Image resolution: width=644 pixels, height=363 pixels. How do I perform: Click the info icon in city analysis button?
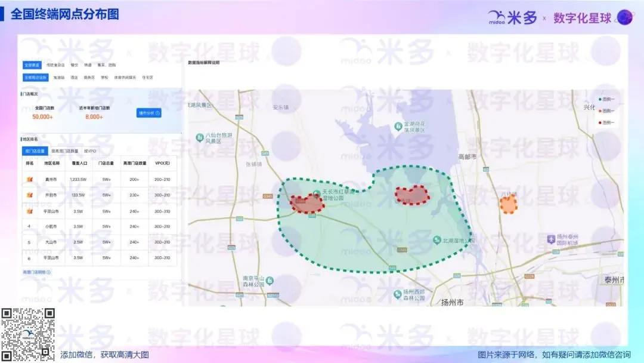(x=157, y=113)
